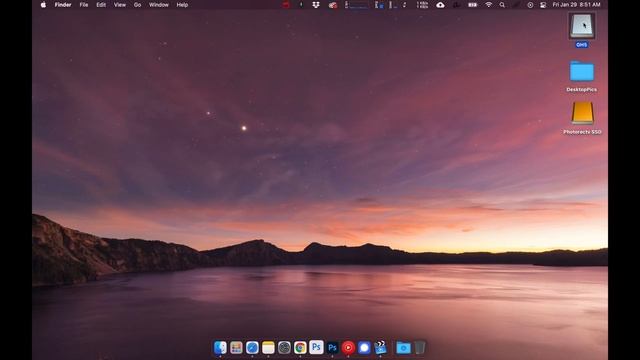Open Finder from the Dock
Screen dimensions: 640x360
(220, 347)
